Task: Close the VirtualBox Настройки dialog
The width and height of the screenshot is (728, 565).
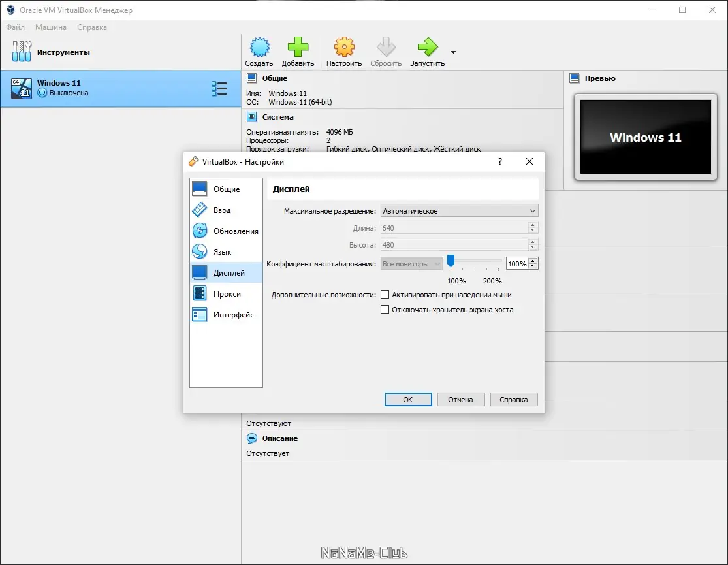Action: click(x=530, y=161)
